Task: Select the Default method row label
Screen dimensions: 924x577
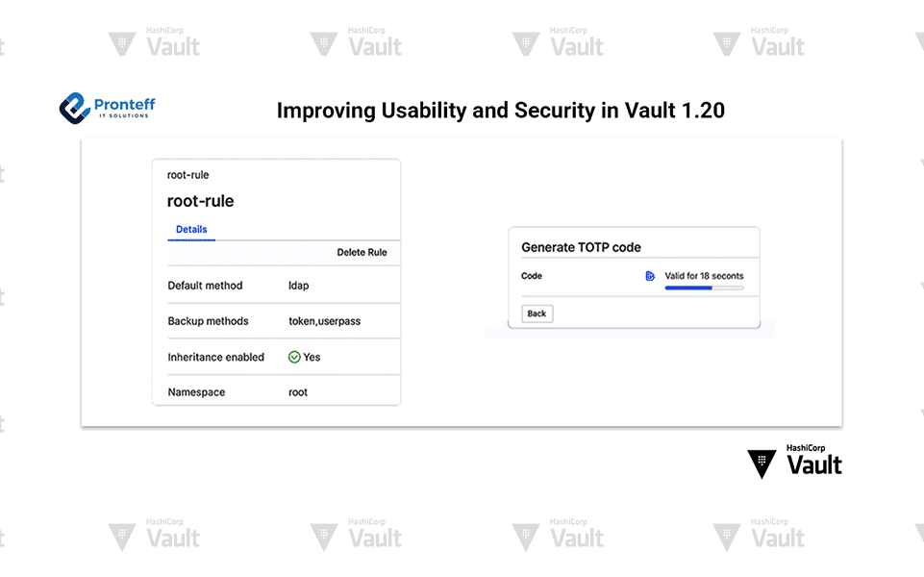Action: [205, 286]
